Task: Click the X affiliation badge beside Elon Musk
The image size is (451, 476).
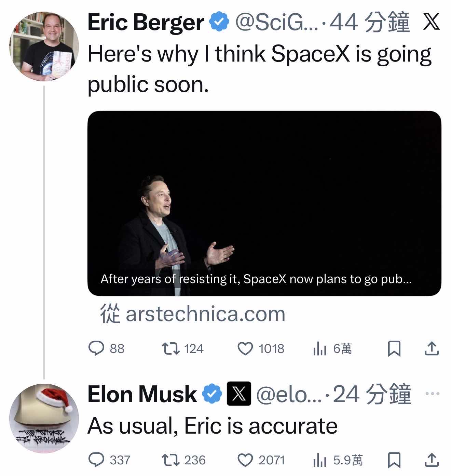Action: 239,394
